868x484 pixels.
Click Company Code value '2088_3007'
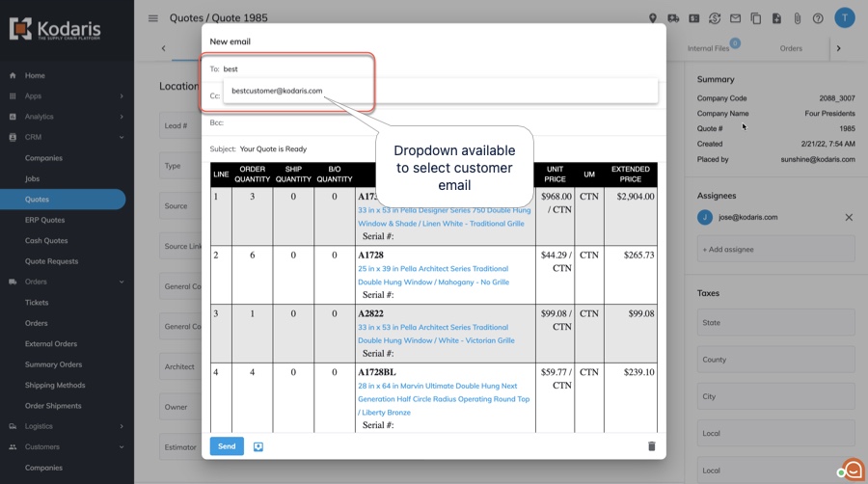point(836,98)
